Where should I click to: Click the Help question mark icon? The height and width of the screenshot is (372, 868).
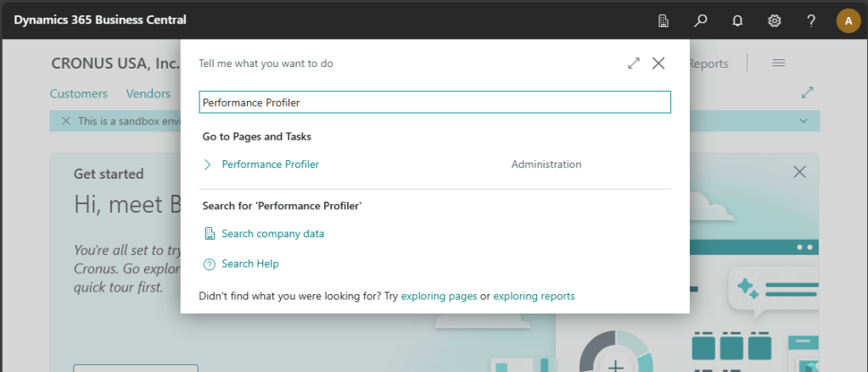(811, 20)
